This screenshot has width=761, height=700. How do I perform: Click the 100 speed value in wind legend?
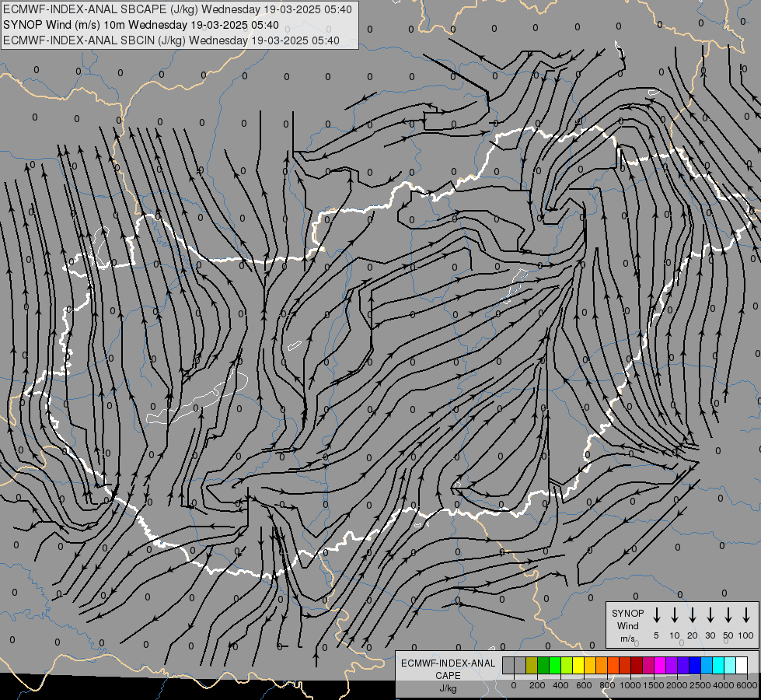click(746, 635)
